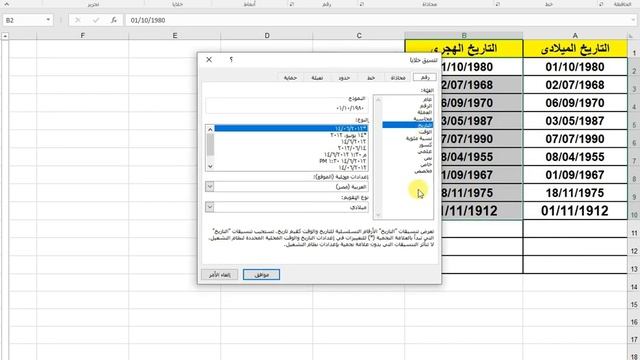Click scroll-up arrow of type list
The height and width of the screenshot is (360, 640).
210,129
